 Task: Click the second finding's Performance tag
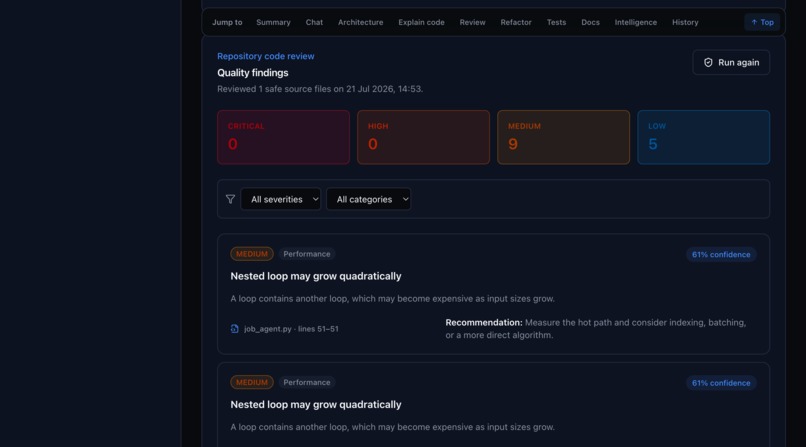[307, 382]
